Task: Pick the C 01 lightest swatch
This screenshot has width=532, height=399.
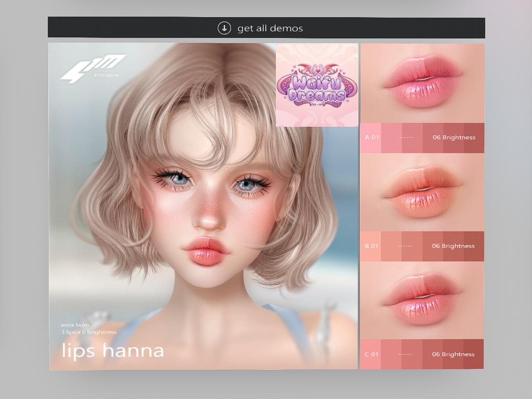Action: [371, 354]
